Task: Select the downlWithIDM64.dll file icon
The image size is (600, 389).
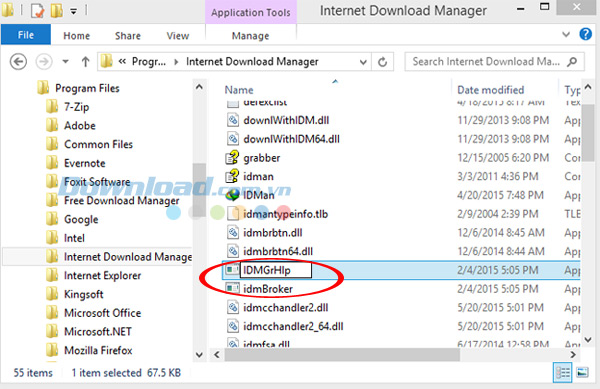Action: coord(233,139)
